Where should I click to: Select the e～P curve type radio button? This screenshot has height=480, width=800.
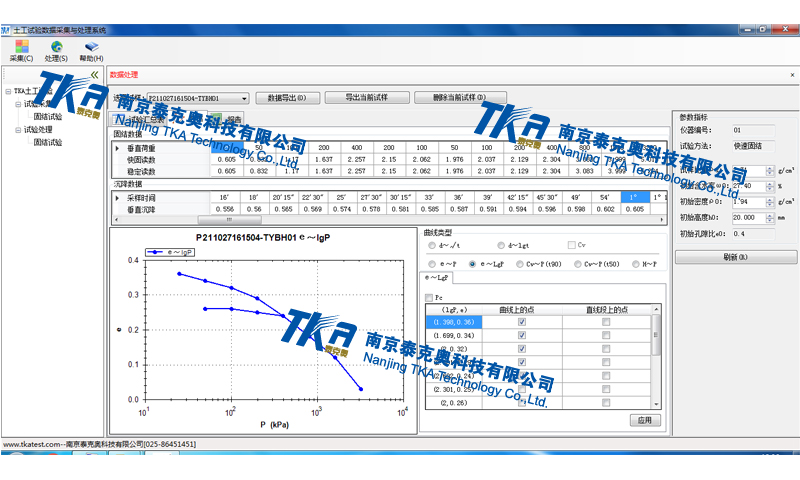[x=432, y=263]
